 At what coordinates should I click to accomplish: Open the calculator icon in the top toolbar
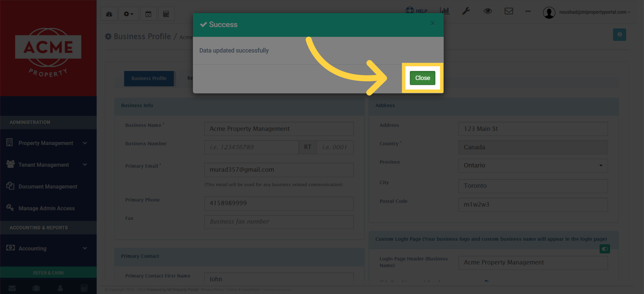click(x=166, y=14)
